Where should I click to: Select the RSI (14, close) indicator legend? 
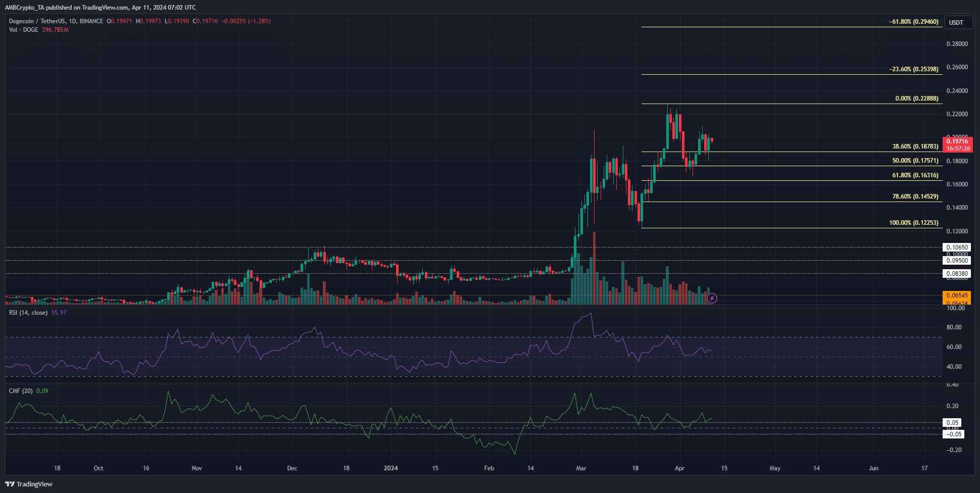click(x=28, y=313)
